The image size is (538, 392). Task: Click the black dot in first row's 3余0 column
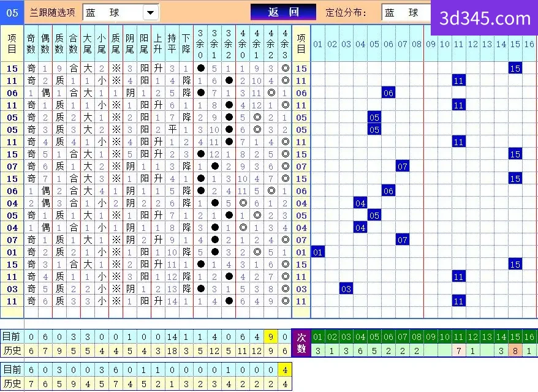coord(201,68)
